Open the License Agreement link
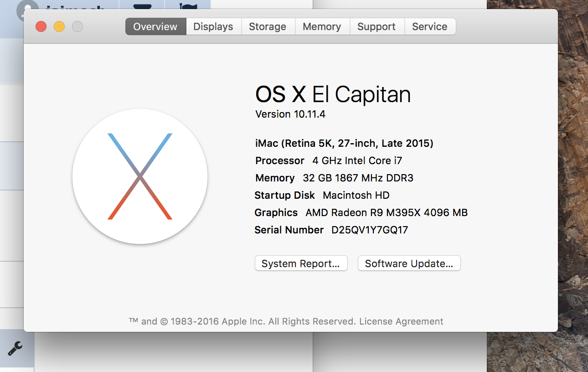Image resolution: width=588 pixels, height=372 pixels. click(401, 321)
